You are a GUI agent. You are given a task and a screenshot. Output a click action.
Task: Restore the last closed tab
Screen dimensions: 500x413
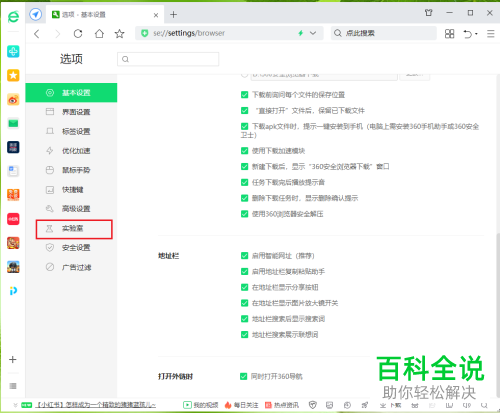tap(467, 34)
